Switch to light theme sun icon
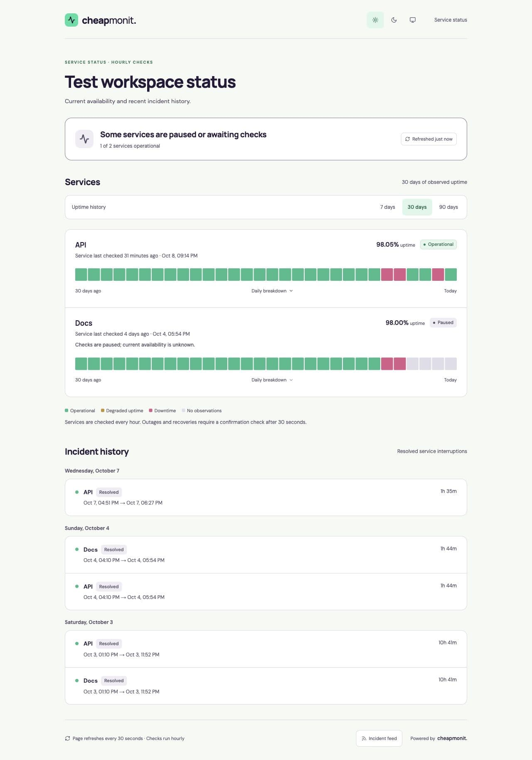Screen dimensions: 532x760 (375, 20)
